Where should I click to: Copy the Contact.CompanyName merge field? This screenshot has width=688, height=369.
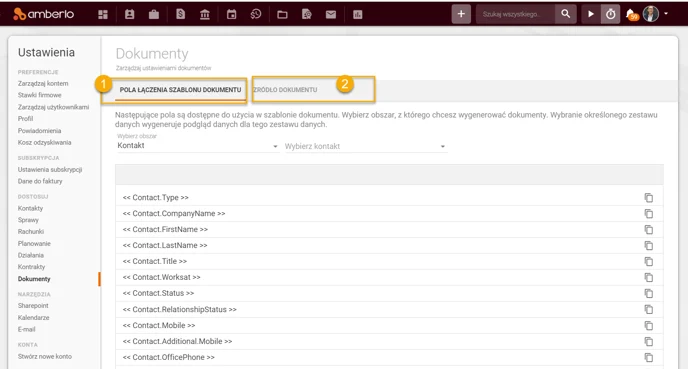coord(649,214)
